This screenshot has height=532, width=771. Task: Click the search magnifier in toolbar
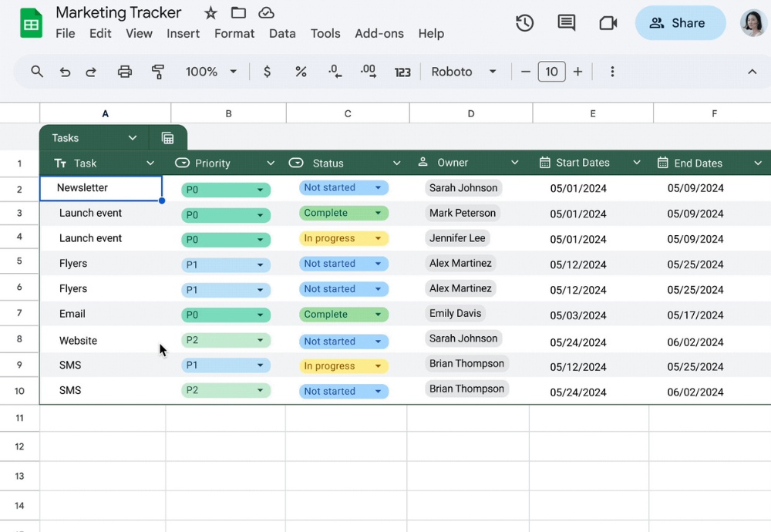(37, 72)
